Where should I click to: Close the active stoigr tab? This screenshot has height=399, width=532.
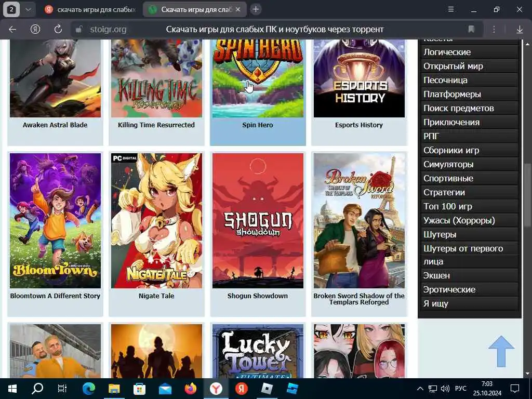pyautogui.click(x=238, y=9)
